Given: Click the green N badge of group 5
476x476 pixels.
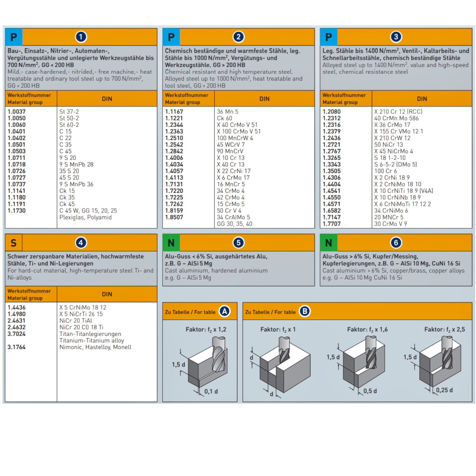Looking at the screenshot, I should [171, 243].
